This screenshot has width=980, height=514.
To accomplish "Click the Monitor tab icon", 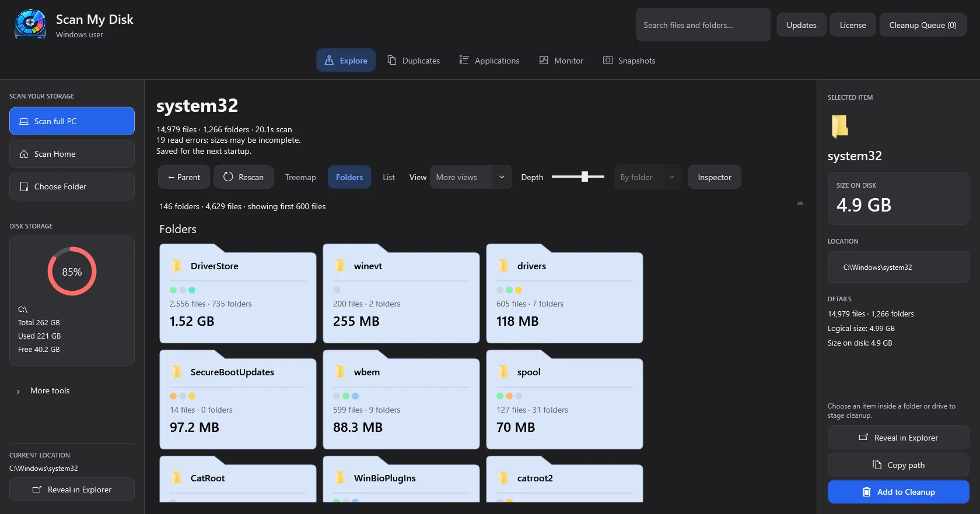I will tap(544, 60).
